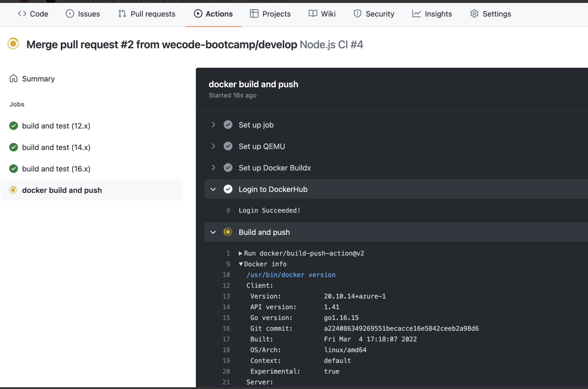Collapse the Login to DockerHub step

click(x=213, y=189)
